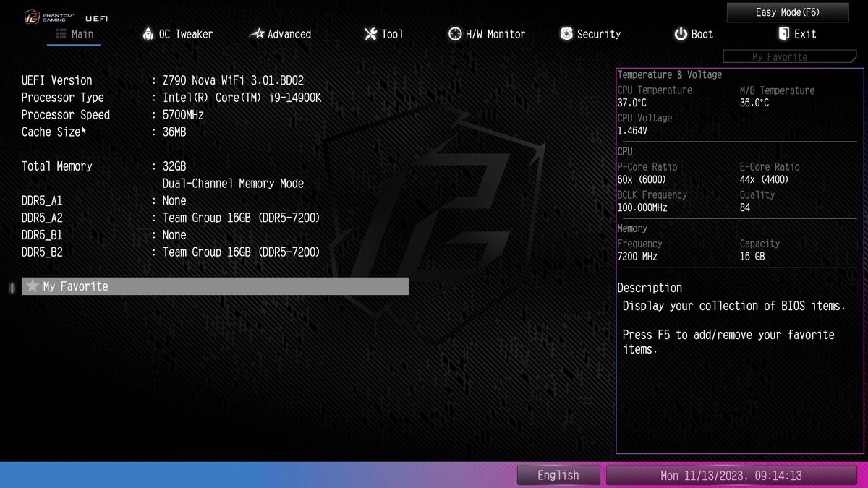This screenshot has height=488, width=868.
Task: Click UEFI Version value Z790 Nova WiFi
Action: pos(233,80)
